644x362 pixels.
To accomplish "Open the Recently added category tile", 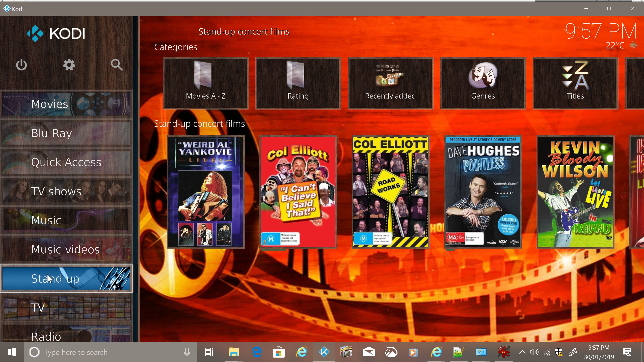I will tap(390, 83).
